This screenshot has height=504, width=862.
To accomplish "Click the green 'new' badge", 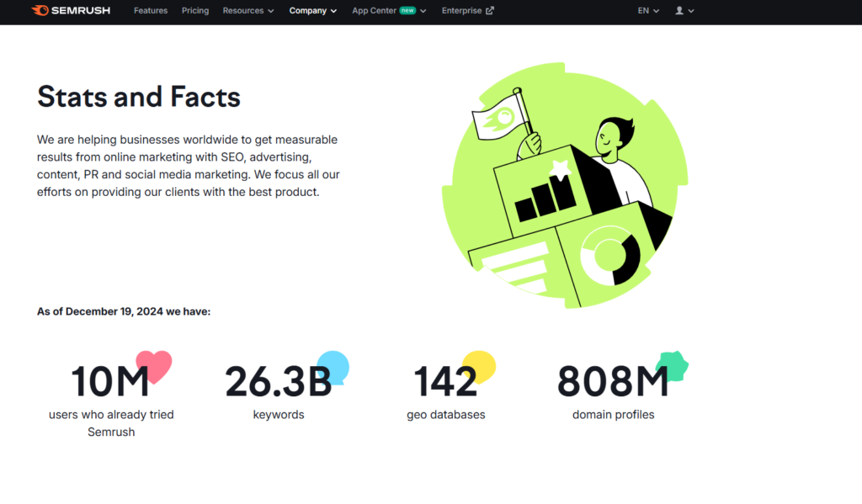I will point(407,10).
